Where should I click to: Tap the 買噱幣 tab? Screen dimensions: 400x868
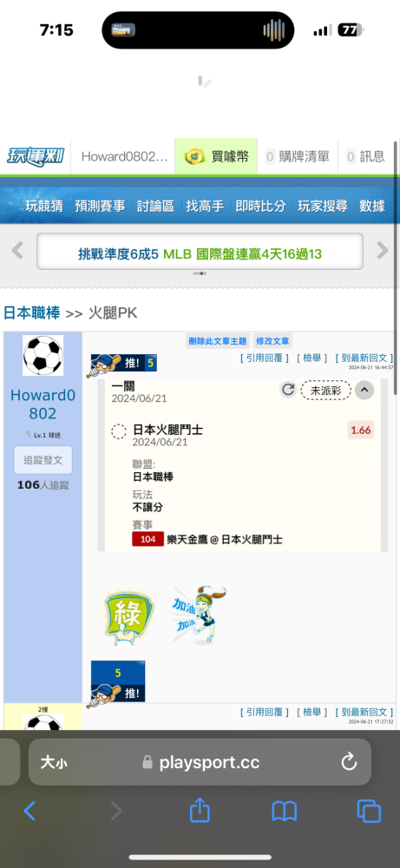click(216, 156)
